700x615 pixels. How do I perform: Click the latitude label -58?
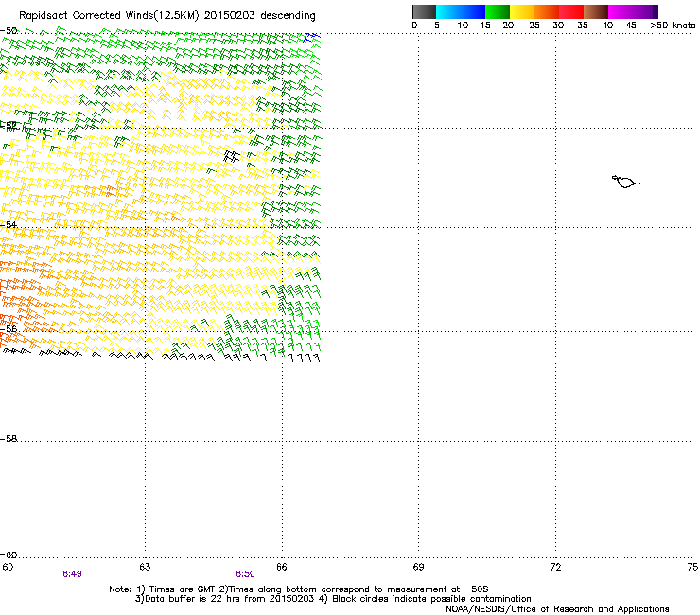[9, 439]
